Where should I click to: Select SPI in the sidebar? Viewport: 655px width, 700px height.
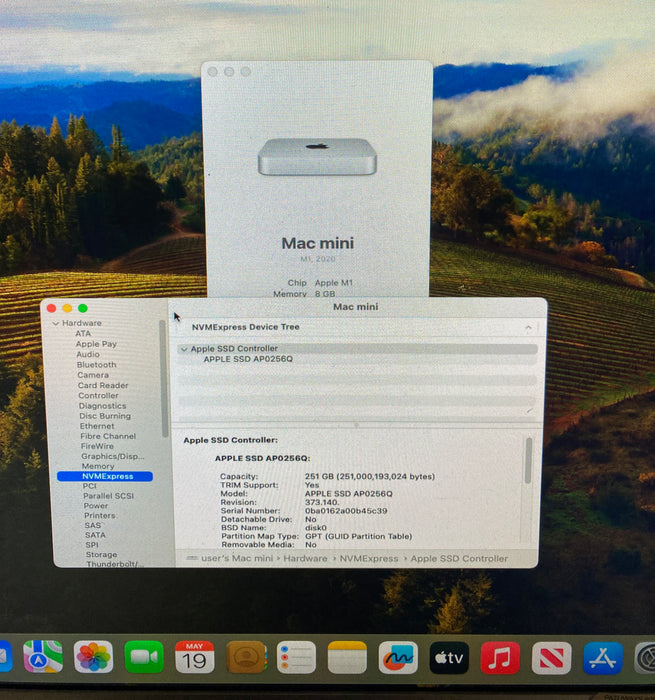(92, 545)
